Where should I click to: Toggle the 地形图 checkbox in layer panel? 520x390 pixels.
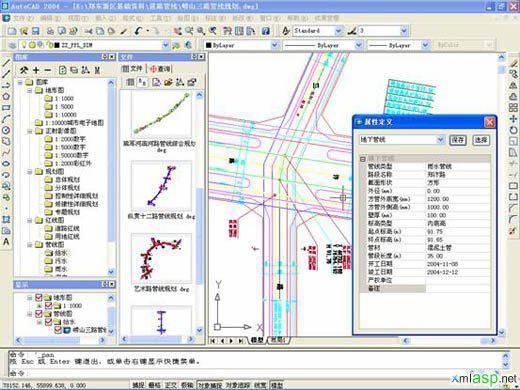[39, 297]
